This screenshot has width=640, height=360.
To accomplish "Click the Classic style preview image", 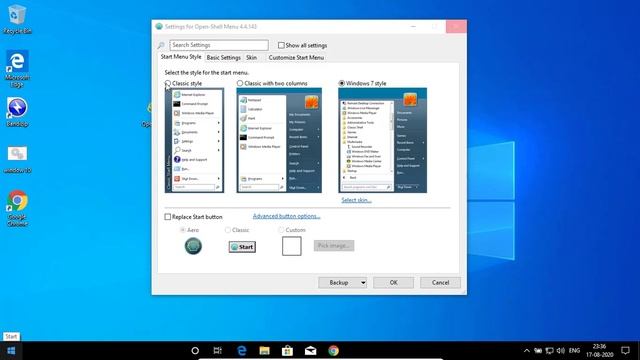I will pos(194,140).
